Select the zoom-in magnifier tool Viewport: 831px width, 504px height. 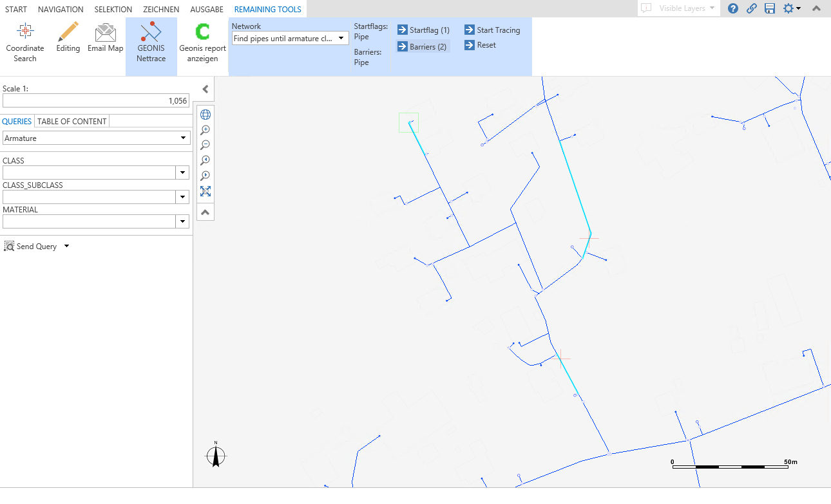click(205, 129)
